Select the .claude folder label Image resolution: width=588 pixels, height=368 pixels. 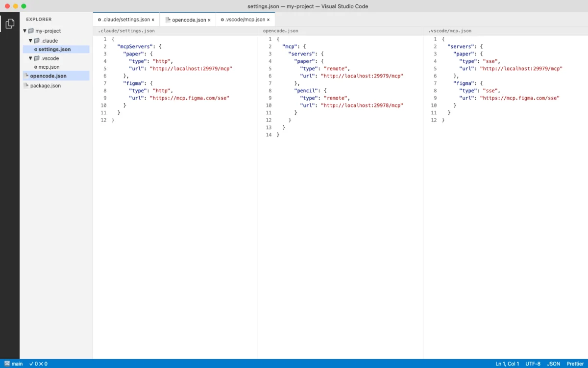click(x=49, y=41)
